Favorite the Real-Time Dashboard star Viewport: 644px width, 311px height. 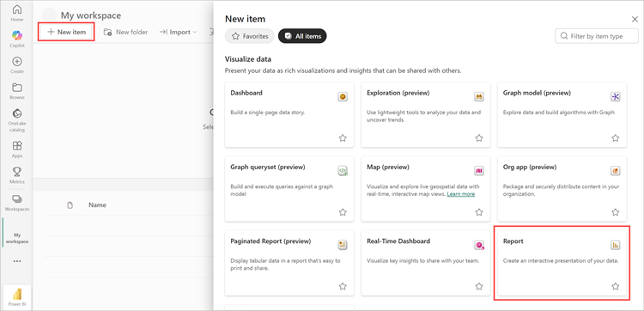(x=479, y=286)
